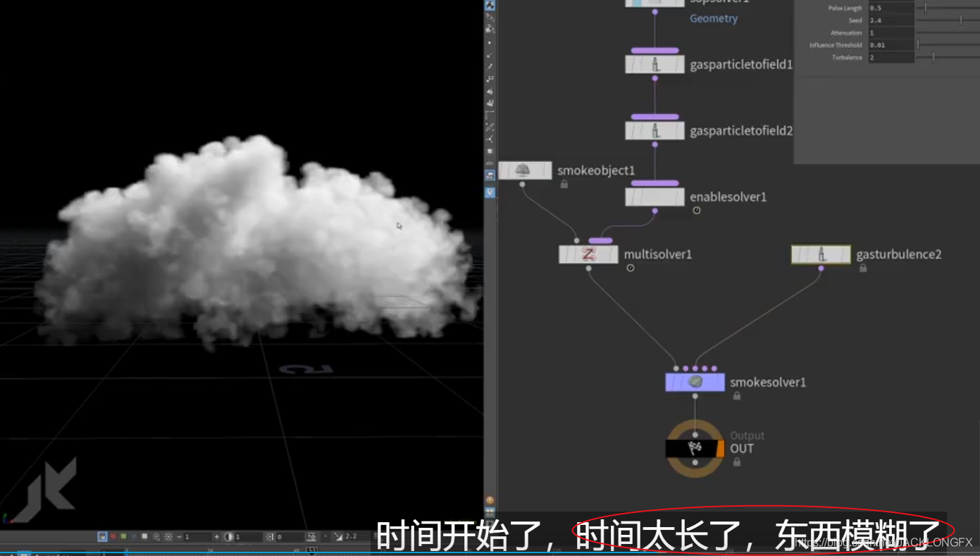
Task: Click the minus button before brightness value
Action: coord(179,537)
